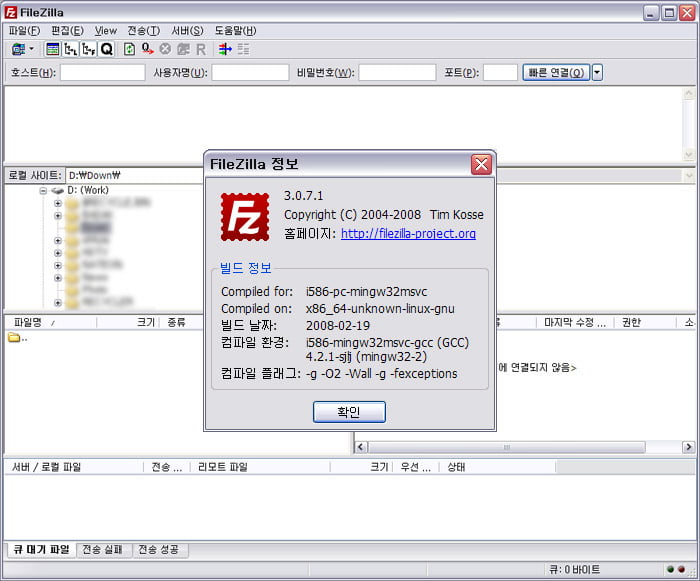Click the D: (Work) drive icon
Image resolution: width=700 pixels, height=581 pixels.
[x=58, y=190]
